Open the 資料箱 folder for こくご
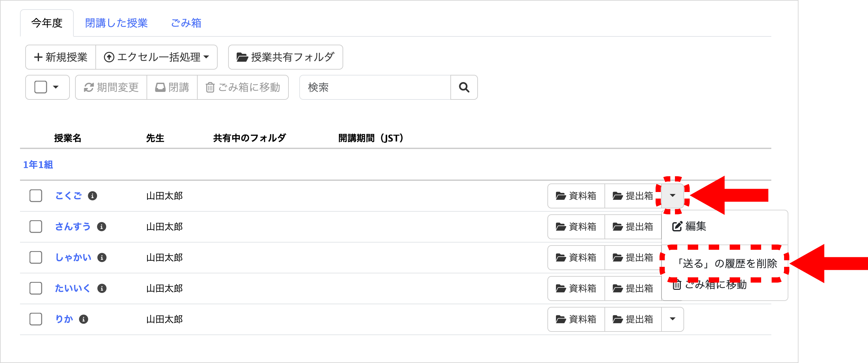 tap(576, 196)
